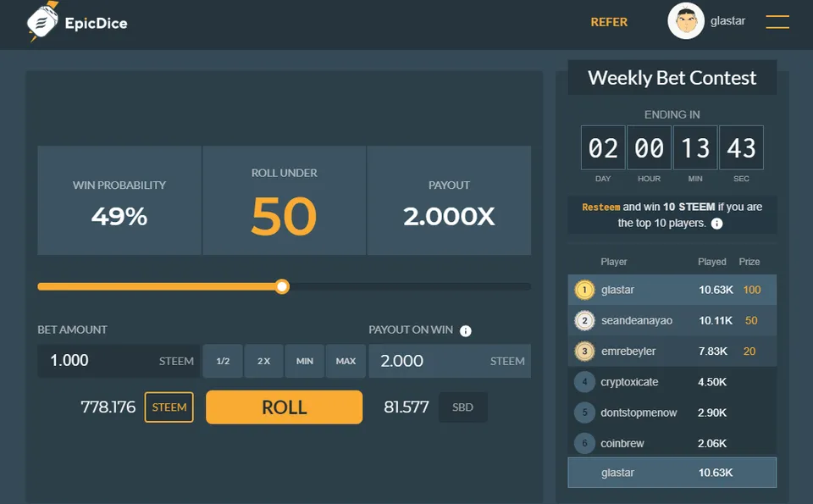Click dontstopmenow's 2.90K played value
The width and height of the screenshot is (813, 504).
(x=712, y=413)
